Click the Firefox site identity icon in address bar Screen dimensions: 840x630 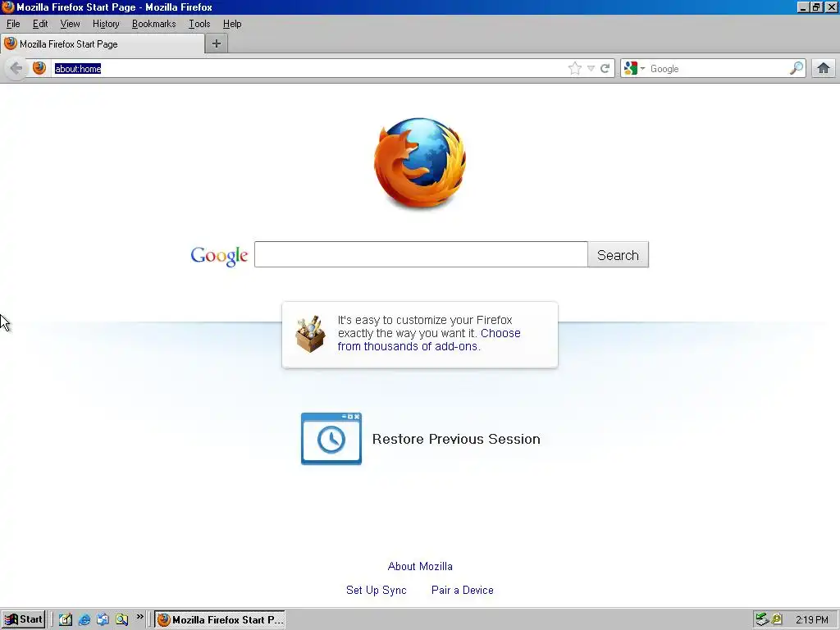[39, 68]
